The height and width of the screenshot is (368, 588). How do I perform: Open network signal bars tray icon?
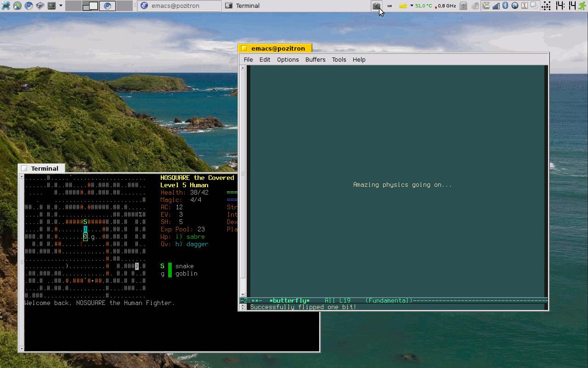coord(496,6)
